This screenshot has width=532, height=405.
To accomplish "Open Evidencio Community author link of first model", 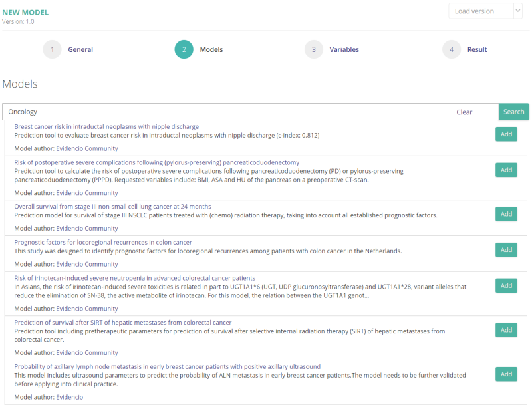I will pos(86,148).
